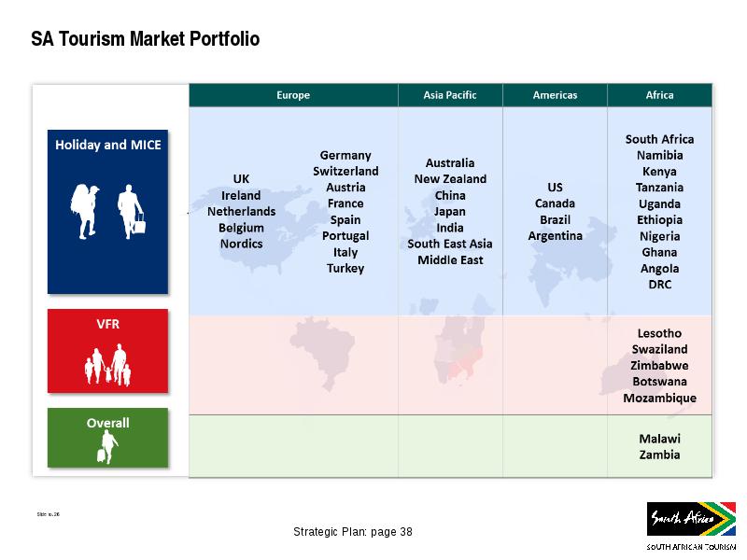
Task: Click the slide number footnote text
Action: [x=49, y=514]
